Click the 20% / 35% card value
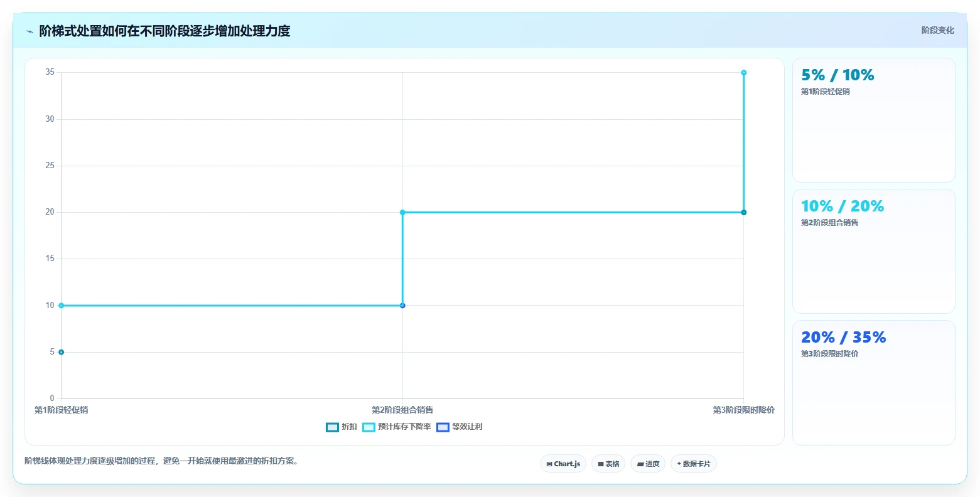Screen dimensions: 980x497 843,338
